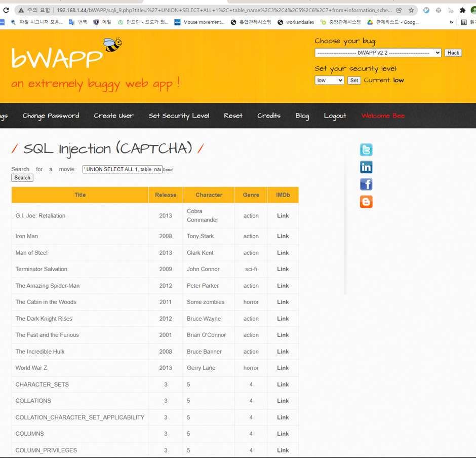Open IMDb Link for The Cabin in the Woods
This screenshot has height=458, width=476.
click(x=283, y=302)
